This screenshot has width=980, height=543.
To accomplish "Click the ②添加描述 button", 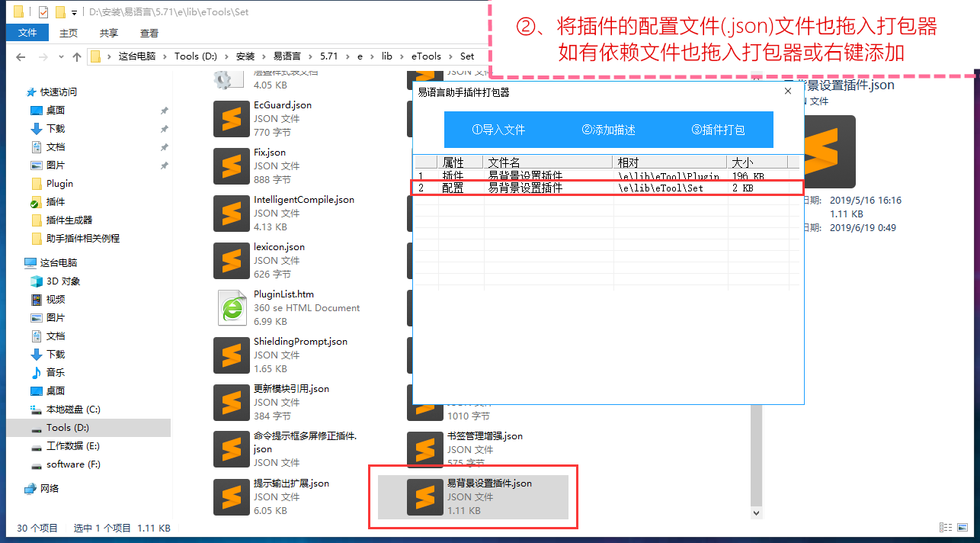I will coord(608,130).
